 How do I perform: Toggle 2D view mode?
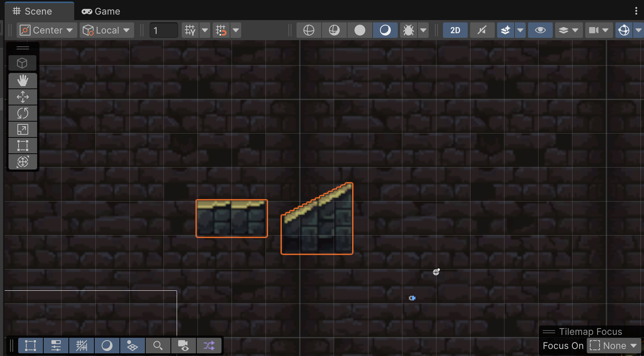pos(455,30)
